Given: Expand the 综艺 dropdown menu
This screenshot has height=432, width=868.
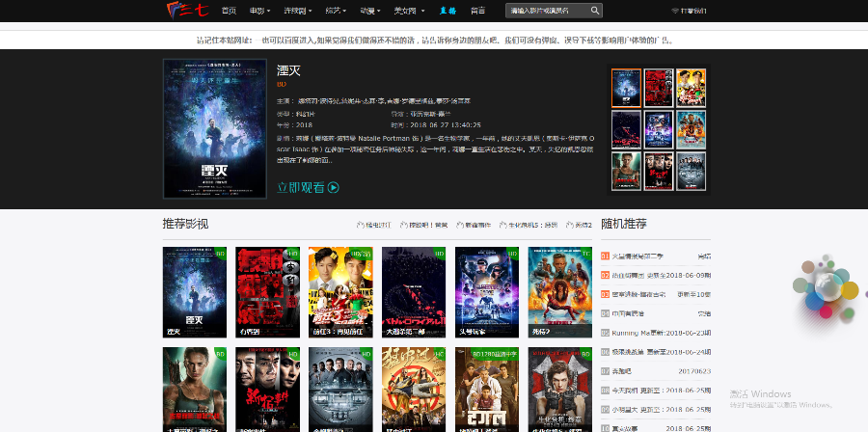Looking at the screenshot, I should coord(336,11).
